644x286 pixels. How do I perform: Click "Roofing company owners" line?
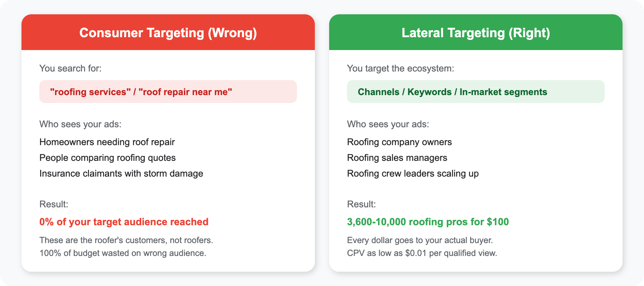[x=399, y=142]
